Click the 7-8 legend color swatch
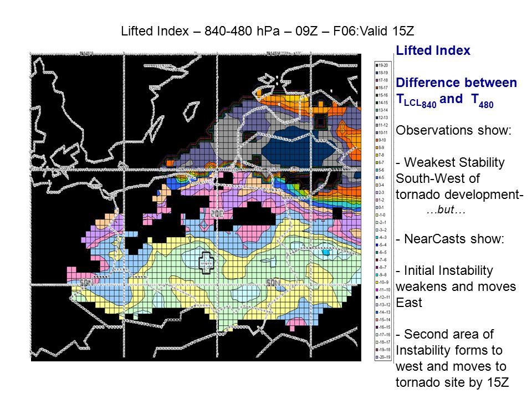 [x=377, y=155]
